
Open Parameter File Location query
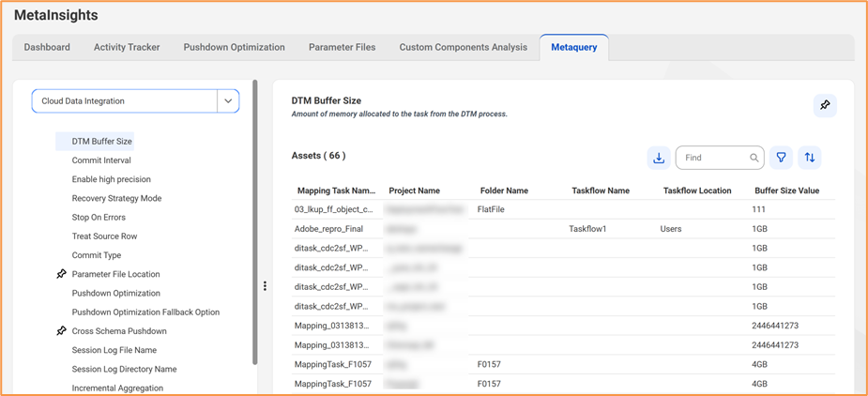tap(115, 274)
